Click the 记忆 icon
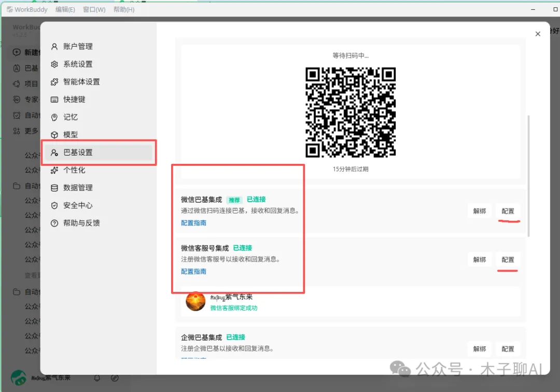Viewport: 560px width, 392px height. [54, 117]
